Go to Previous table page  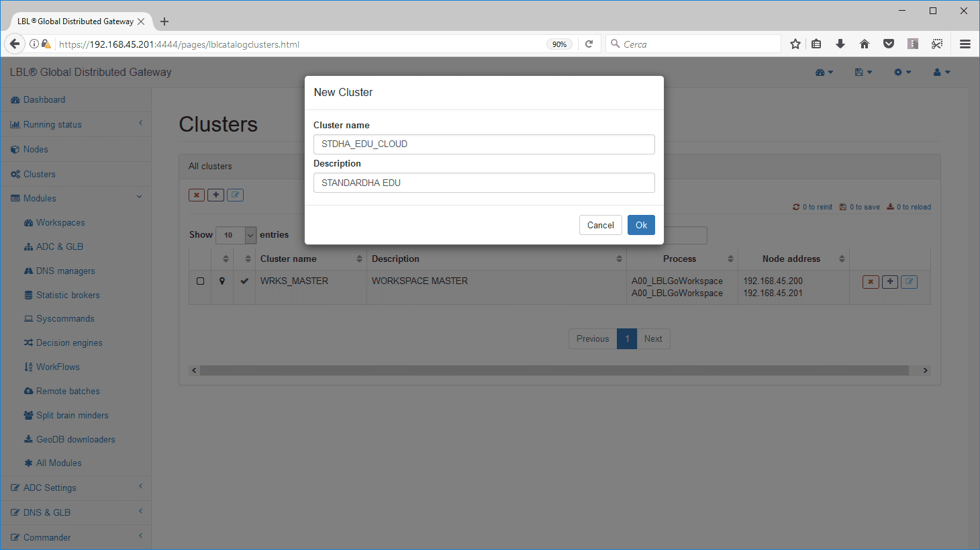point(593,338)
